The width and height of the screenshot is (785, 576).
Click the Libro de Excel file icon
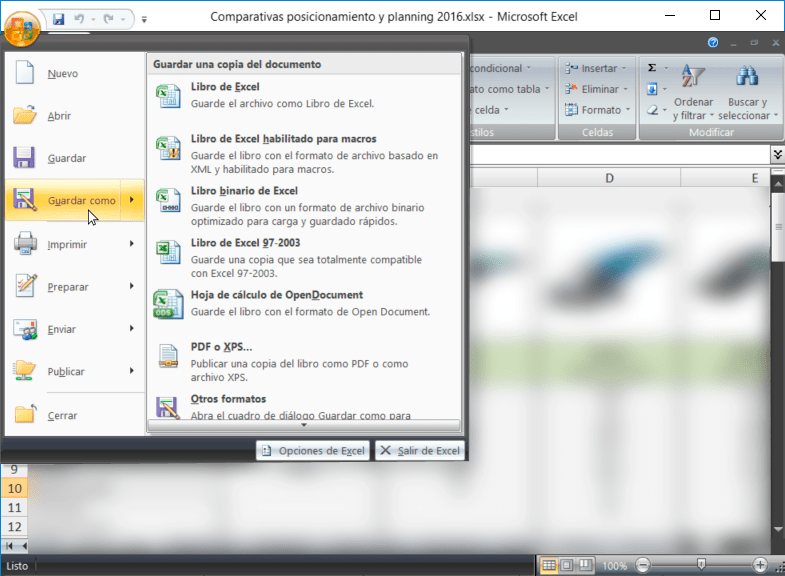click(x=168, y=96)
